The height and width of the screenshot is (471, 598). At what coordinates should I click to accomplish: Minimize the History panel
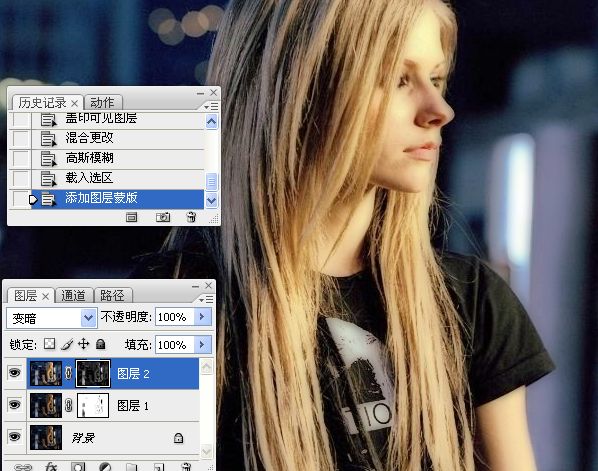pos(200,93)
